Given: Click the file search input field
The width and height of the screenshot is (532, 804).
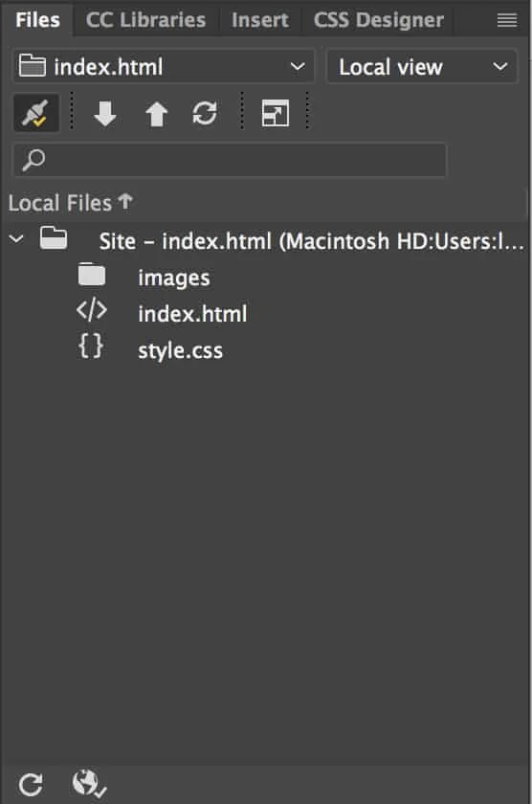Looking at the screenshot, I should point(230,160).
